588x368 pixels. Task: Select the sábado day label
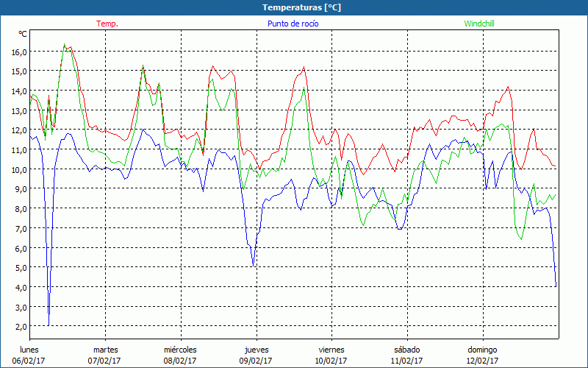(x=406, y=349)
